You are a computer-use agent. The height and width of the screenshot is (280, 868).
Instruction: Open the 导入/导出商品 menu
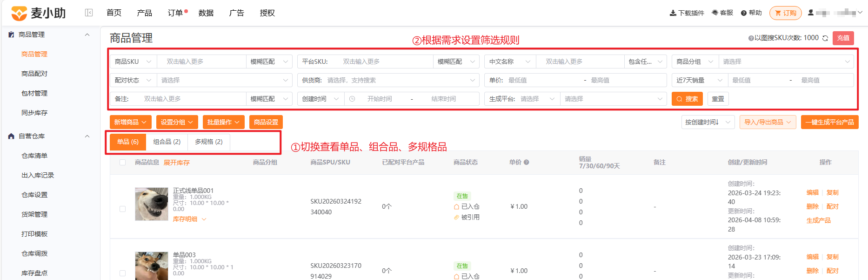point(768,122)
